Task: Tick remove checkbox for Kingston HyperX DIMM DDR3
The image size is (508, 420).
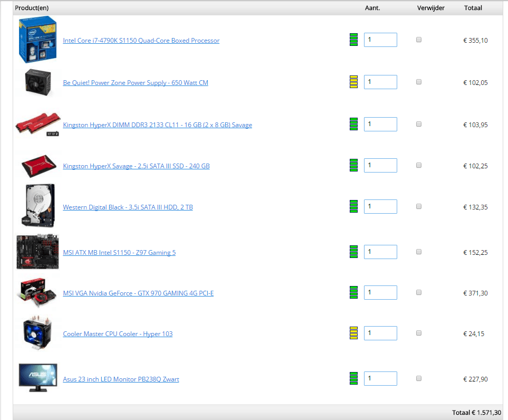Action: (x=418, y=124)
